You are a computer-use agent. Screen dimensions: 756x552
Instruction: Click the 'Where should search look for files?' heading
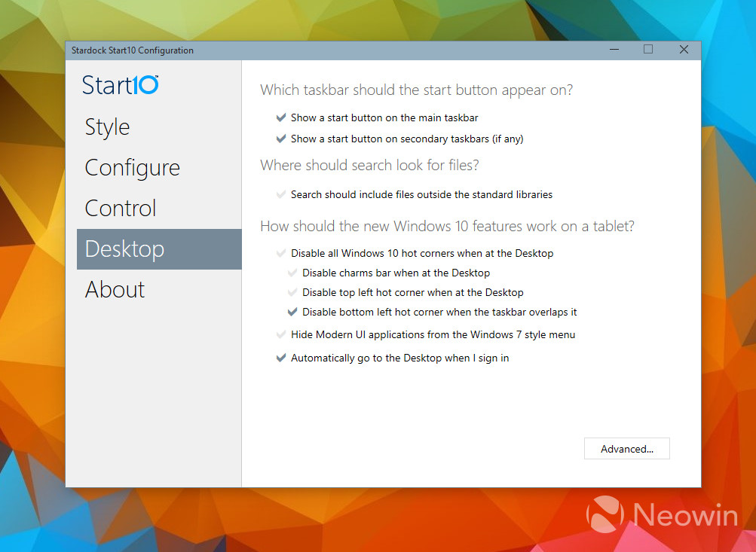click(370, 165)
